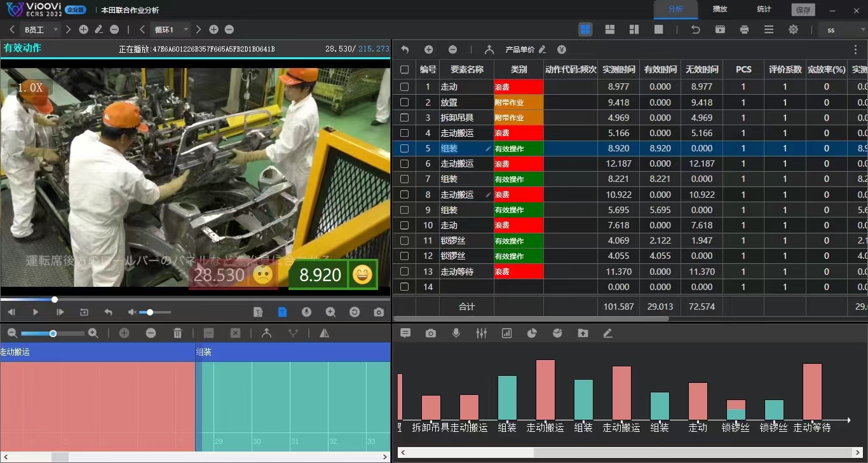This screenshot has height=463, width=868.
Task: Click the merge icon beside 产品单价
Action: point(489,50)
